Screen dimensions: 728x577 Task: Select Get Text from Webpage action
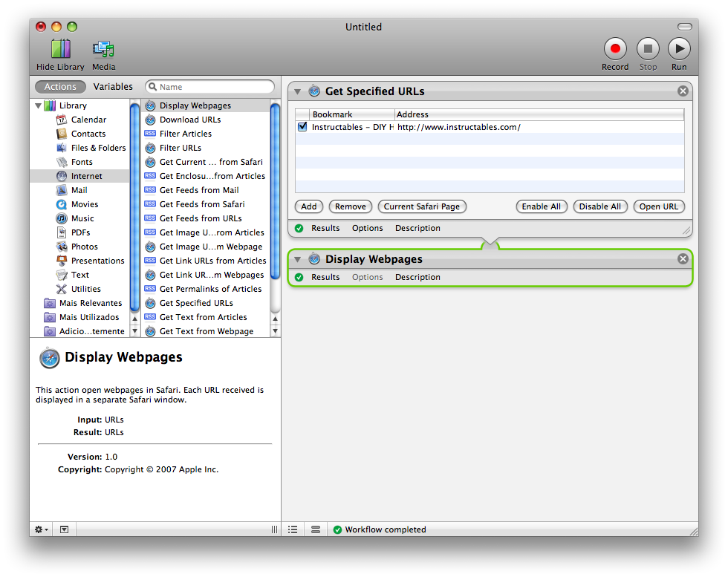207,331
